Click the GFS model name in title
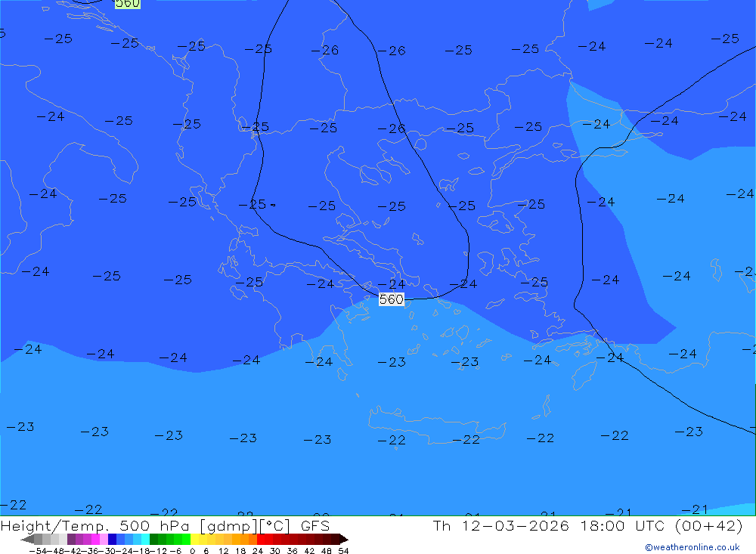This screenshot has height=554, width=756. click(x=315, y=525)
